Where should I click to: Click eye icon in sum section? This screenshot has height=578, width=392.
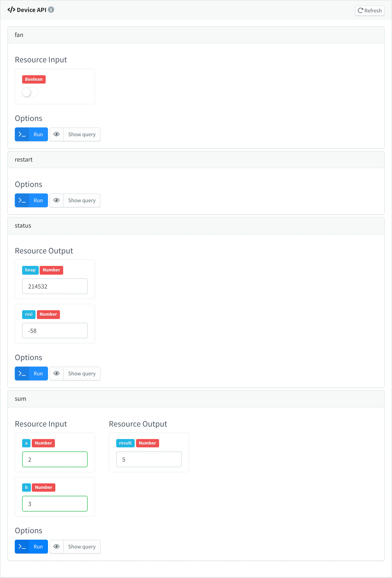(56, 547)
